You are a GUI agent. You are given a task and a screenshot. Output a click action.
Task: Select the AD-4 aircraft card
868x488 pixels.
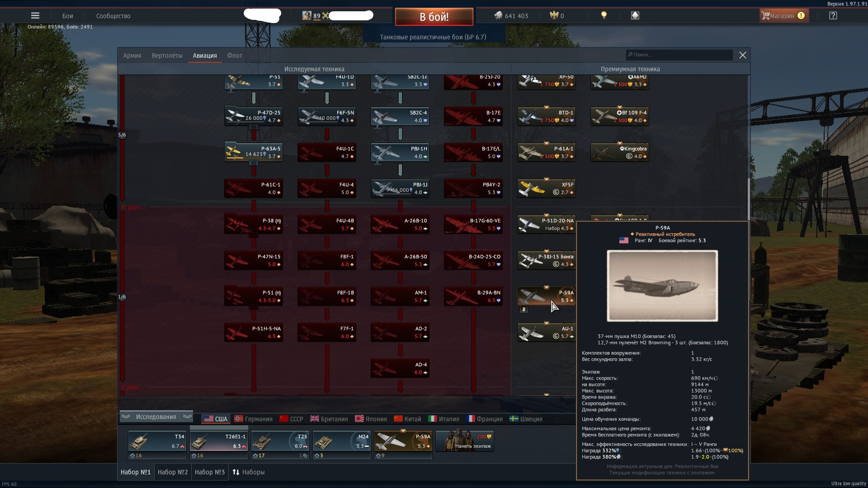point(400,368)
